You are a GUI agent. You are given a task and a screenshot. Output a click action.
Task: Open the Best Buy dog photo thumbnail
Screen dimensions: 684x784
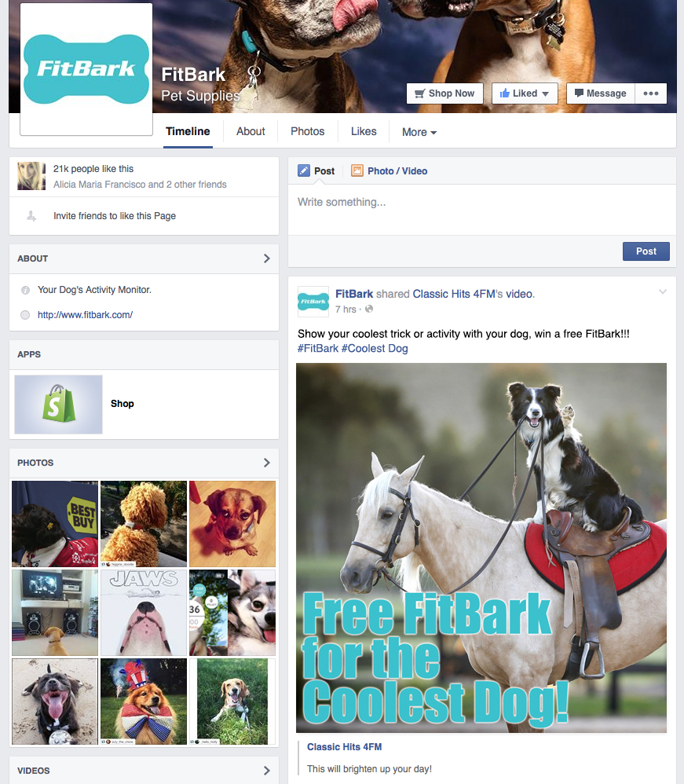pyautogui.click(x=55, y=523)
